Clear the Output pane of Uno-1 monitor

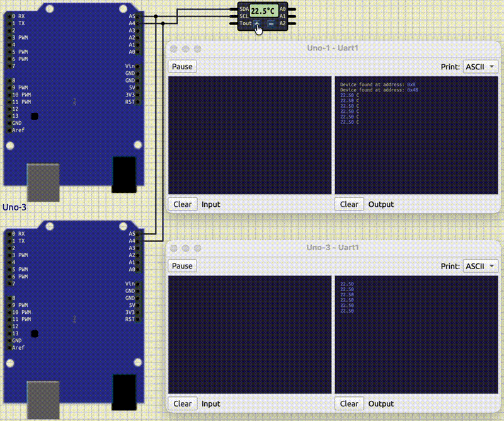(348, 204)
